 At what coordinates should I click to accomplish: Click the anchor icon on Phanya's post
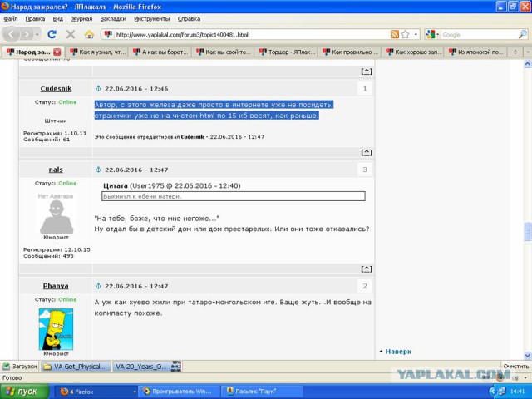[98, 286]
